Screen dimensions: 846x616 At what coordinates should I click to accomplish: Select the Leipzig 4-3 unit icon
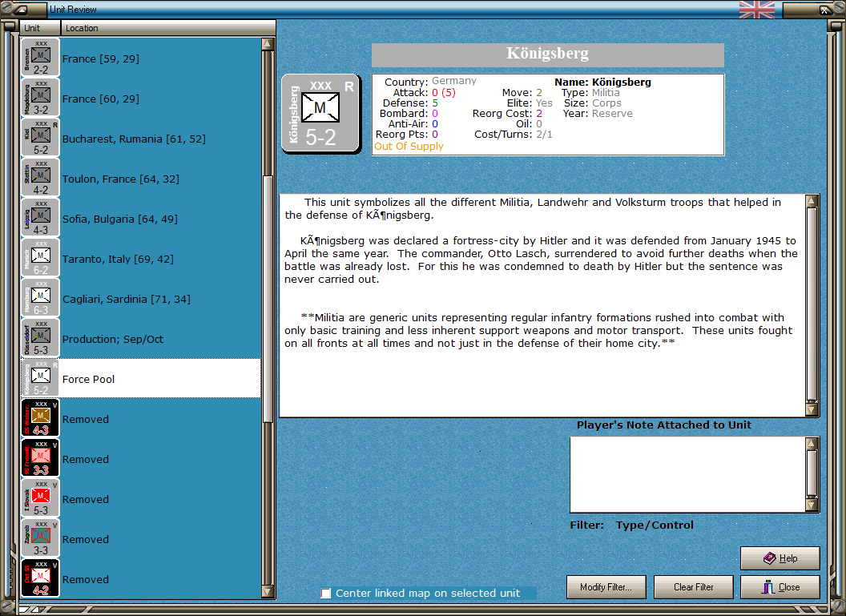tap(40, 218)
